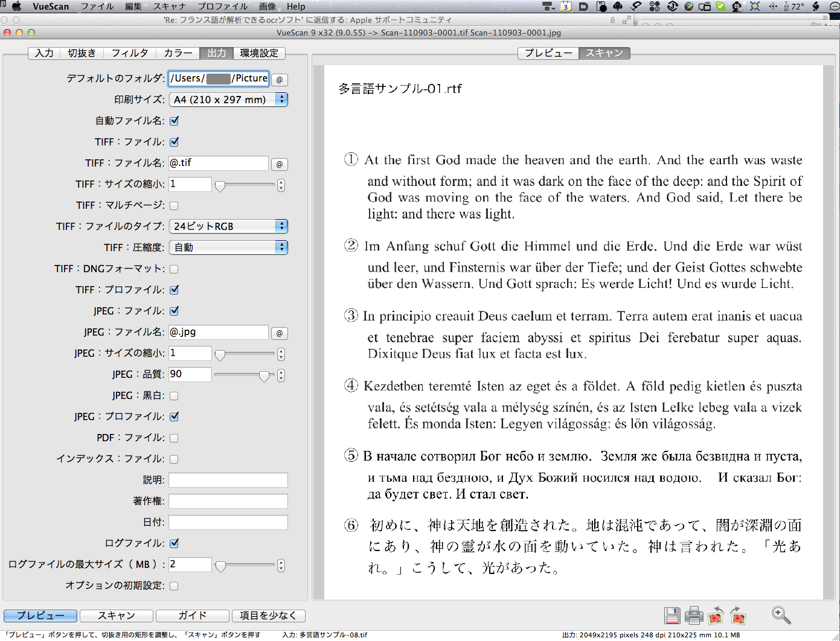Switch to the 環境設定 tab
Image resolution: width=840 pixels, height=641 pixels.
click(259, 53)
